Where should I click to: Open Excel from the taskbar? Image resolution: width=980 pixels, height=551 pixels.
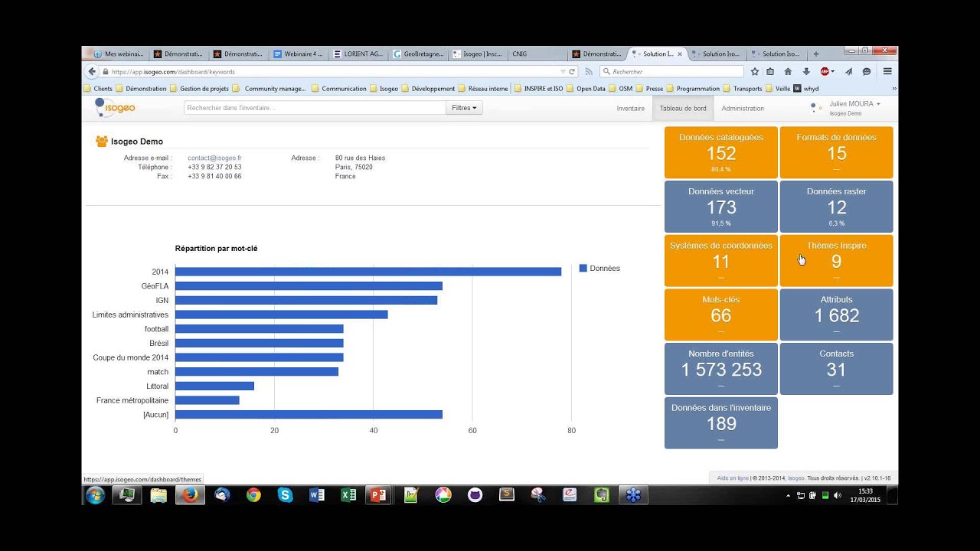pos(348,495)
